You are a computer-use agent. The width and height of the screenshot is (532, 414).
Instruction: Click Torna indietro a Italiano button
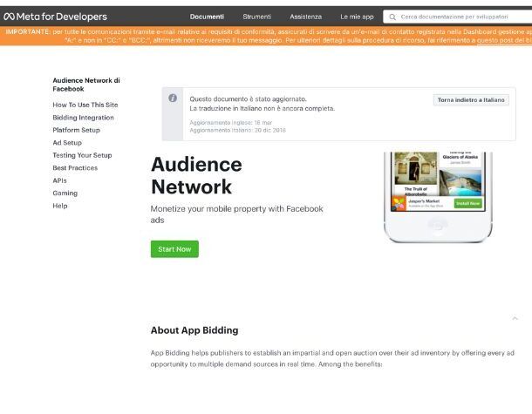[471, 100]
